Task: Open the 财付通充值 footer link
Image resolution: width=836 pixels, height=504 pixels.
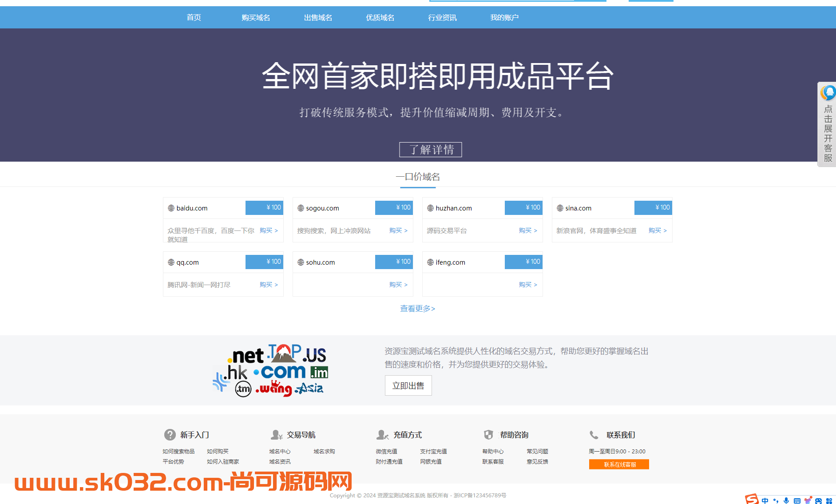Action: pos(389,462)
